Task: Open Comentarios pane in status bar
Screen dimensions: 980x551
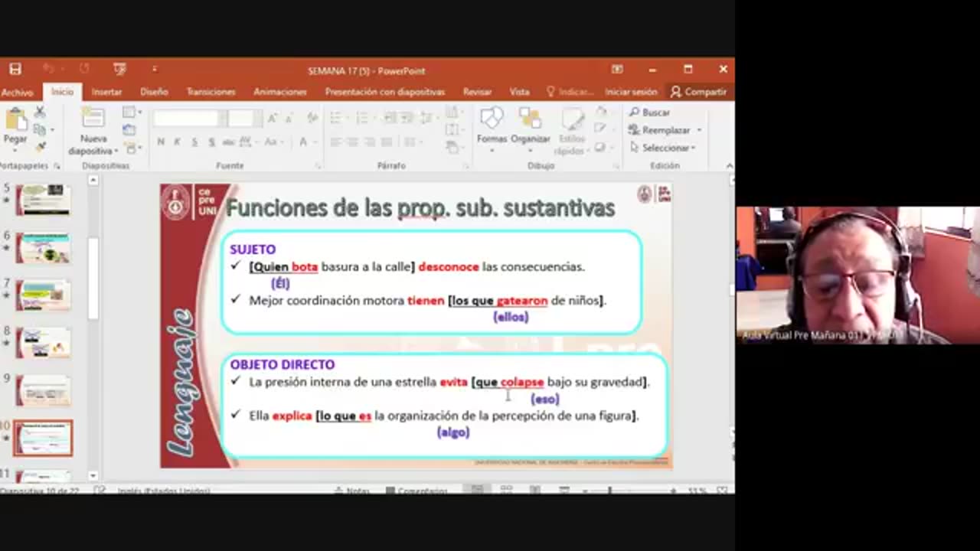Action: (416, 491)
